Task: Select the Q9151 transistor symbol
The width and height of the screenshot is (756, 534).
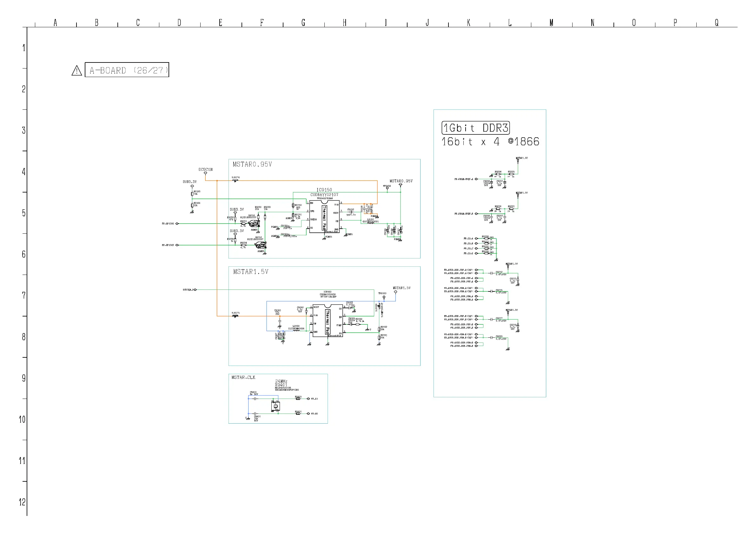Action: 261,245
